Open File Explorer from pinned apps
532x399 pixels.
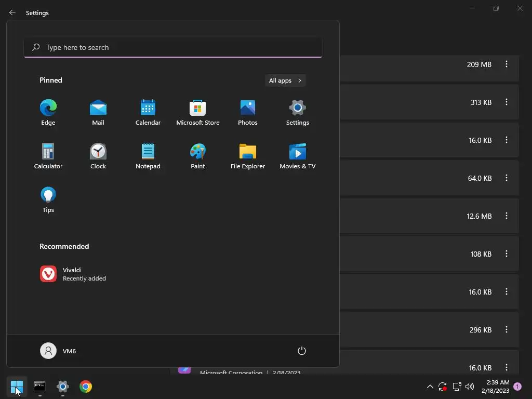pyautogui.click(x=248, y=156)
